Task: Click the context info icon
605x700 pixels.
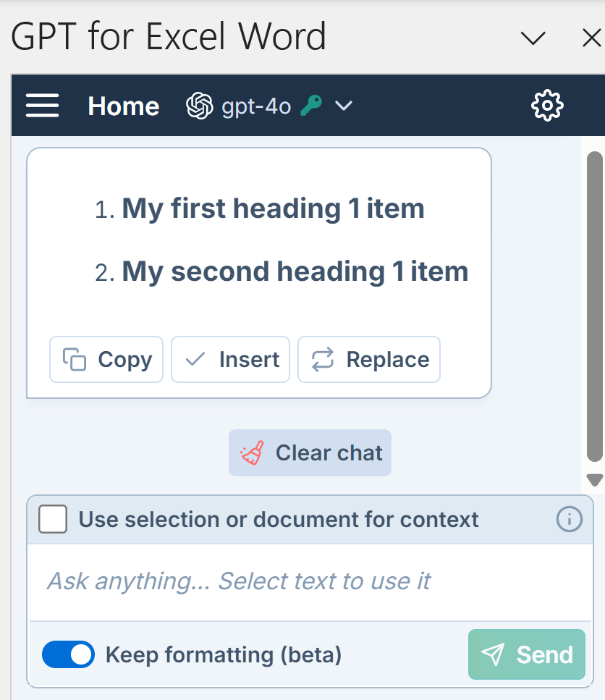Action: 569,519
